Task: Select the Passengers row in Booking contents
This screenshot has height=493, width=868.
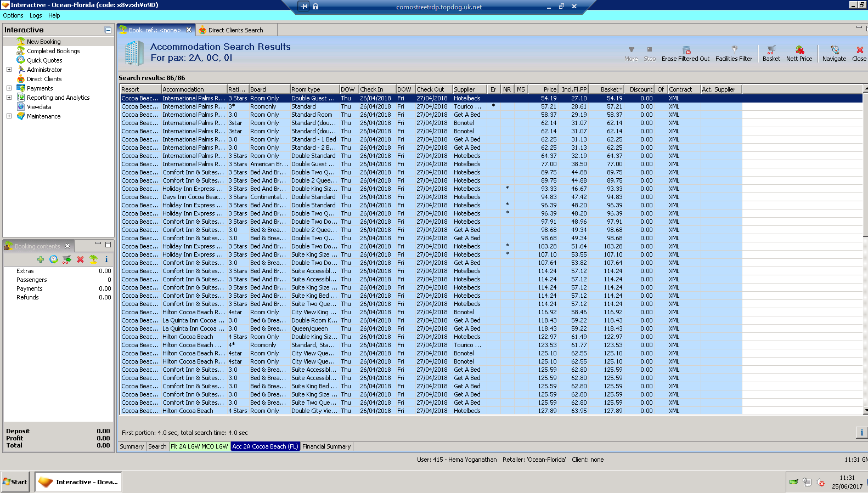Action: pos(58,280)
